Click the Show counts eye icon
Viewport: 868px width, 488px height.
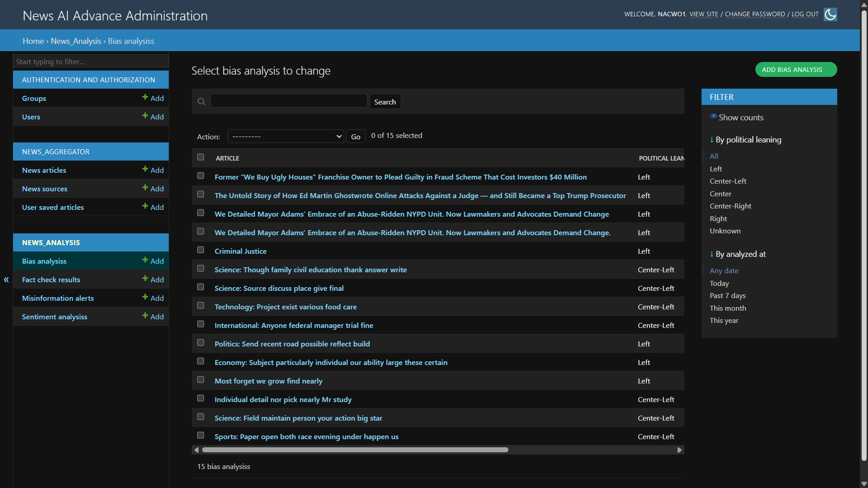[713, 117]
